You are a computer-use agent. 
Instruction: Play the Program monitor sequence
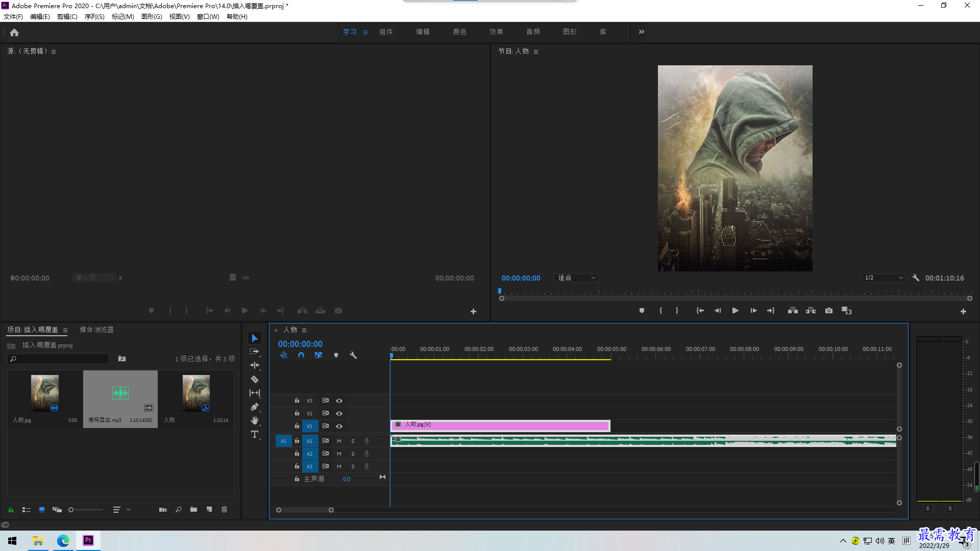click(x=736, y=311)
